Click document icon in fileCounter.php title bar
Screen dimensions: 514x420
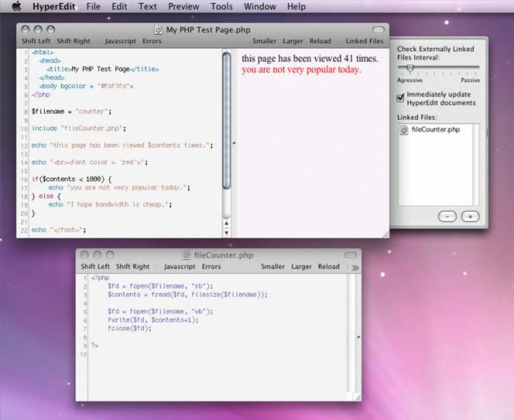(186, 255)
